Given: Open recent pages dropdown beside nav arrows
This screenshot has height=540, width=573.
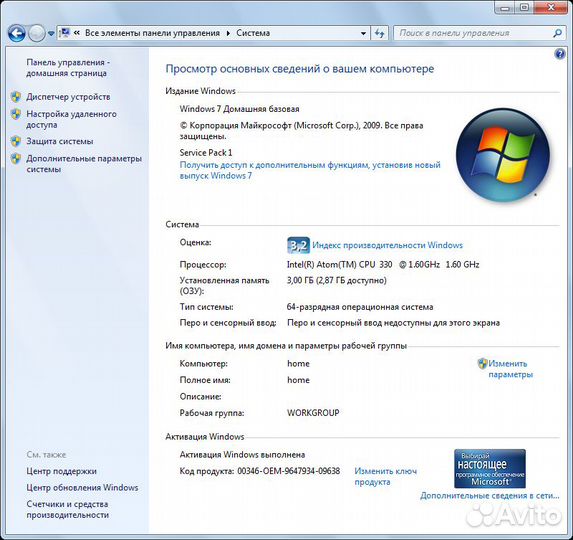Looking at the screenshot, I should click(x=51, y=34).
